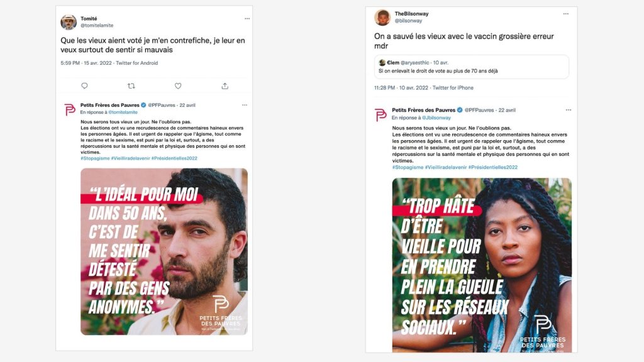644x362 pixels.
Task: Click the reply icon under Tomité's tweet
Action: point(84,85)
